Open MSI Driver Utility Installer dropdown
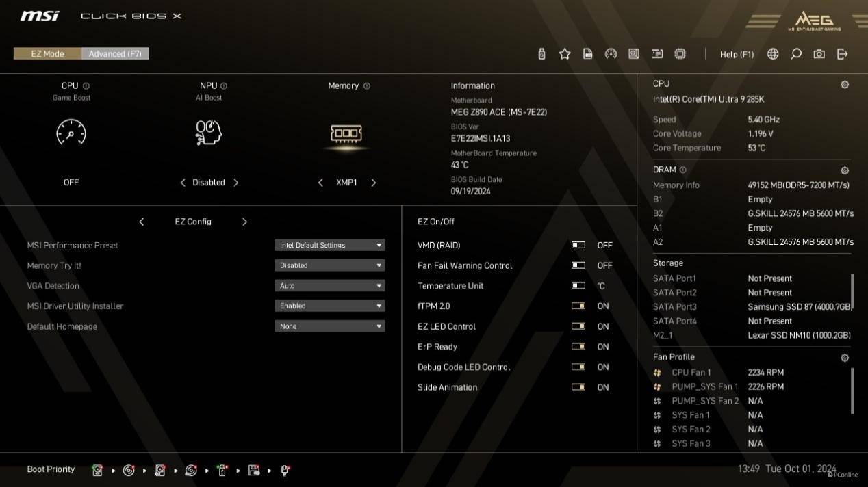The width and height of the screenshot is (868, 487). [x=330, y=306]
